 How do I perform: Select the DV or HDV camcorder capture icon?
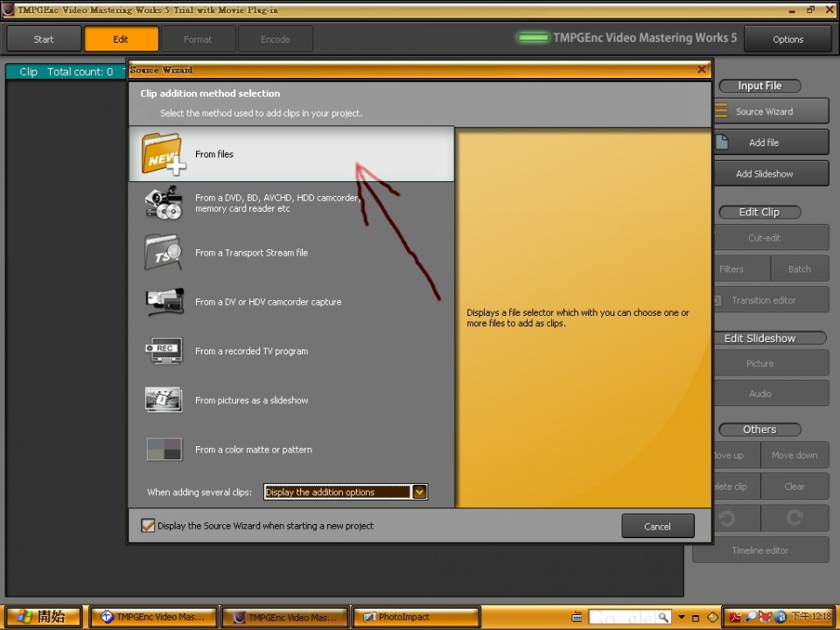click(x=164, y=302)
